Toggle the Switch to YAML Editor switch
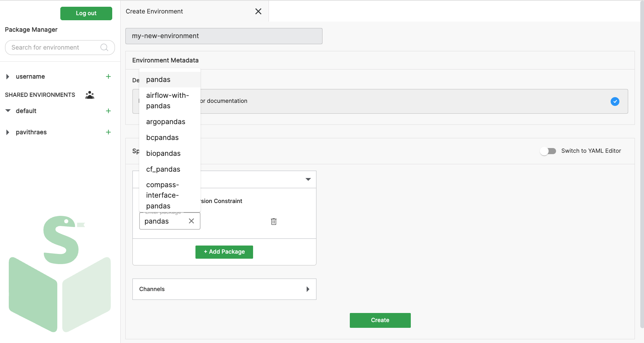 (548, 151)
